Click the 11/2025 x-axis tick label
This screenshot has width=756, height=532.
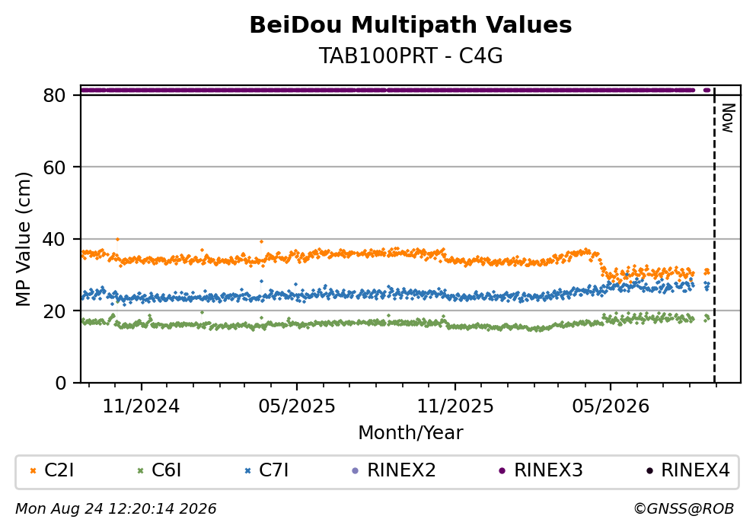click(455, 406)
